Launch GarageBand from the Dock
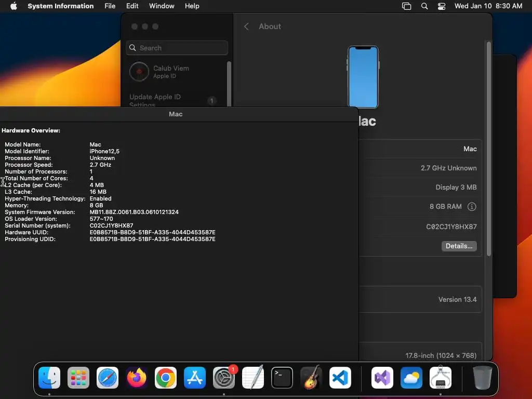532x399 pixels. pos(311,378)
